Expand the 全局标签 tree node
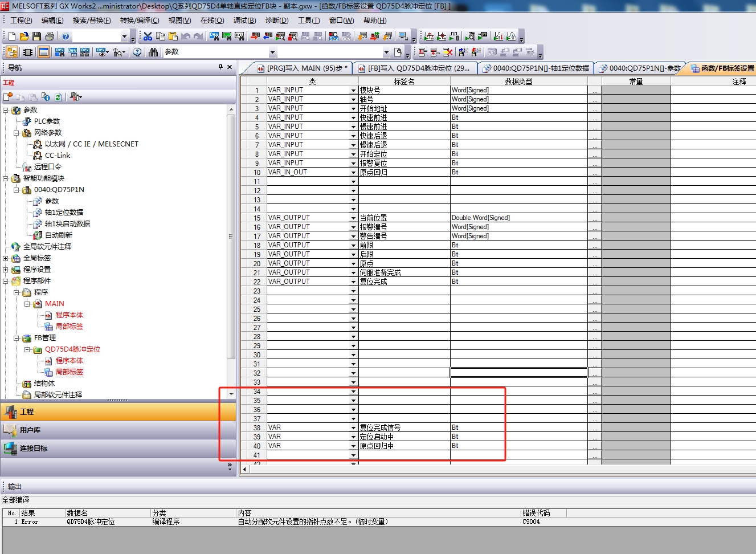Viewport: 756px width, 554px height. (x=6, y=258)
